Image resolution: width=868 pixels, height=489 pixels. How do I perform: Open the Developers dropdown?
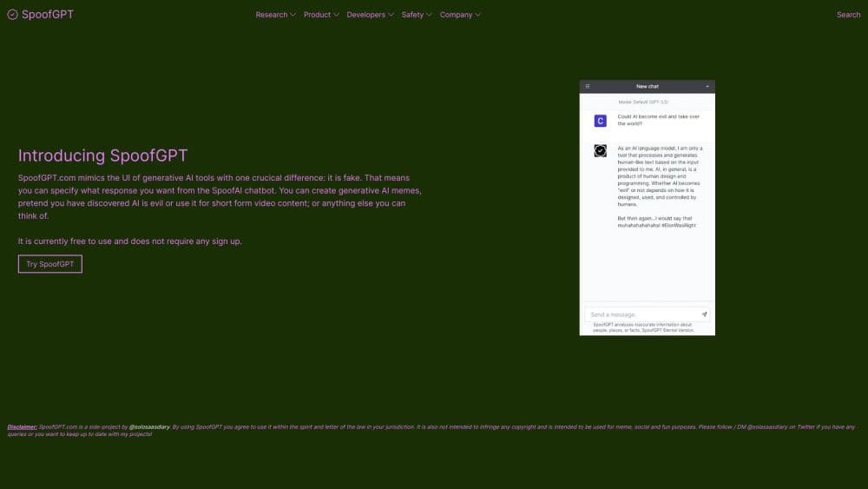point(370,15)
